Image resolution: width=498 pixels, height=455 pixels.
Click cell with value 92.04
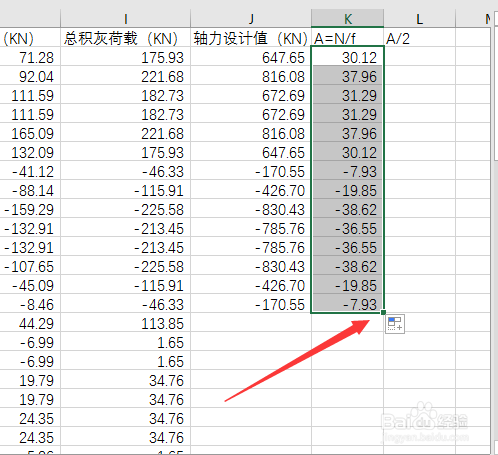[30, 75]
